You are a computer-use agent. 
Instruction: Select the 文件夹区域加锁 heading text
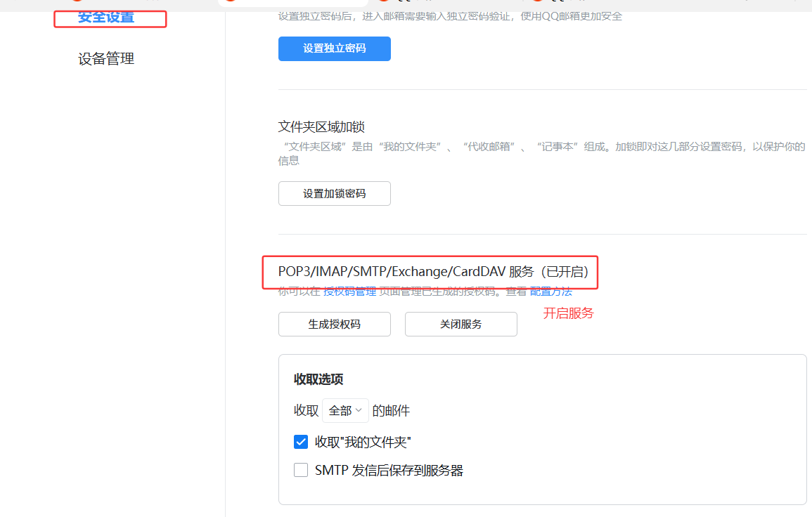pos(321,127)
